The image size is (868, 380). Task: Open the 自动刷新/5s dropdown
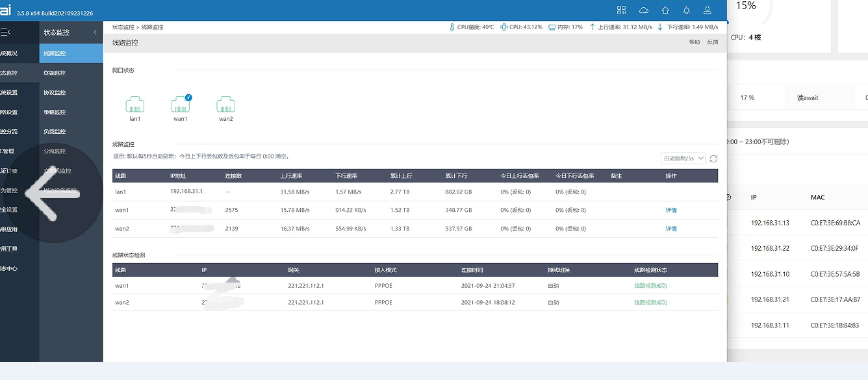[683, 158]
